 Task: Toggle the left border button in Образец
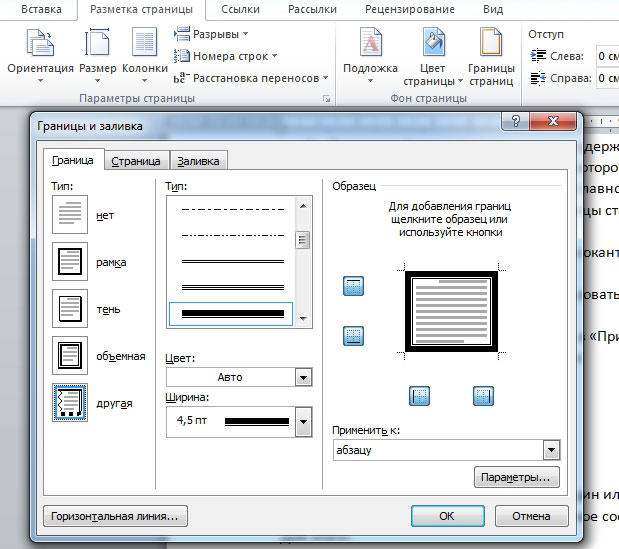click(419, 396)
